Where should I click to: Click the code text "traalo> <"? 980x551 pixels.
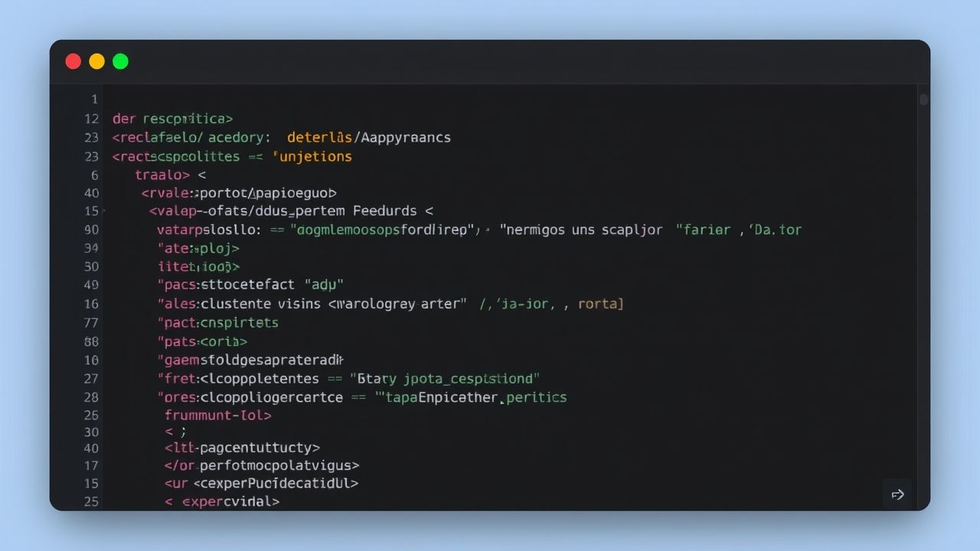tap(170, 174)
